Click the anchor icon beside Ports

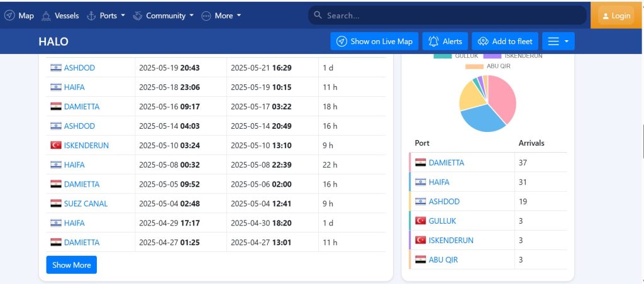[91, 16]
